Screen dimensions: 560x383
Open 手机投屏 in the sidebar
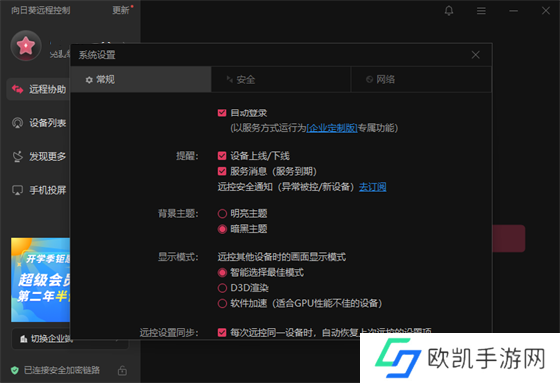click(x=38, y=190)
